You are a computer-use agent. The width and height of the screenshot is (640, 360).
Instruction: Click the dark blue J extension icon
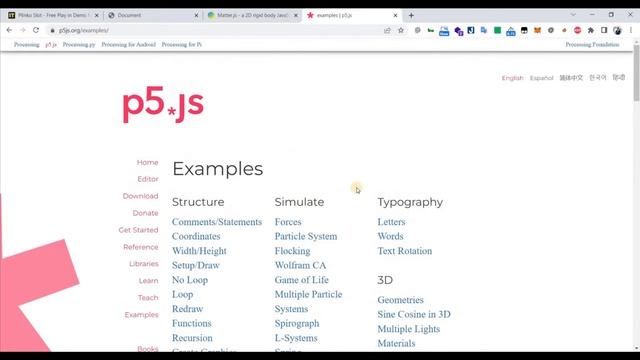coord(471,30)
